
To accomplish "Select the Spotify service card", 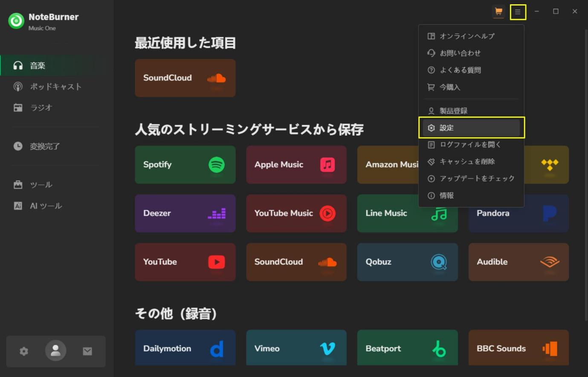I will pos(185,165).
